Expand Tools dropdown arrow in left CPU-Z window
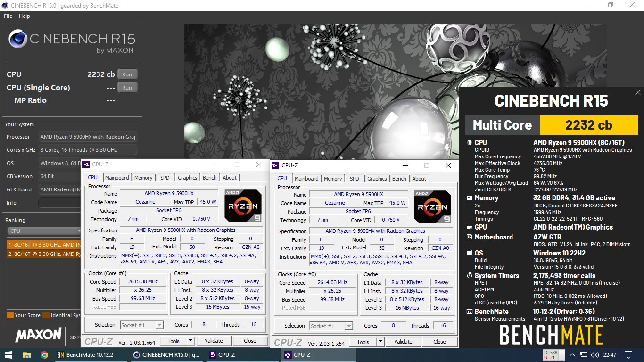 pos(191,341)
